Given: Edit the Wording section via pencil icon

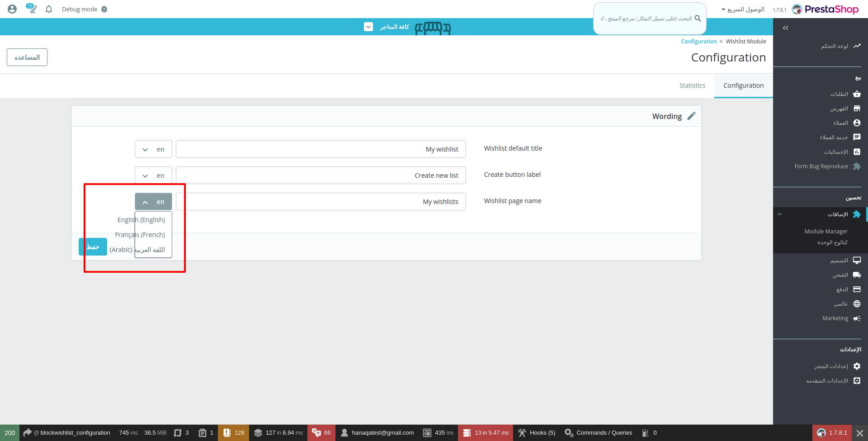Looking at the screenshot, I should point(691,116).
